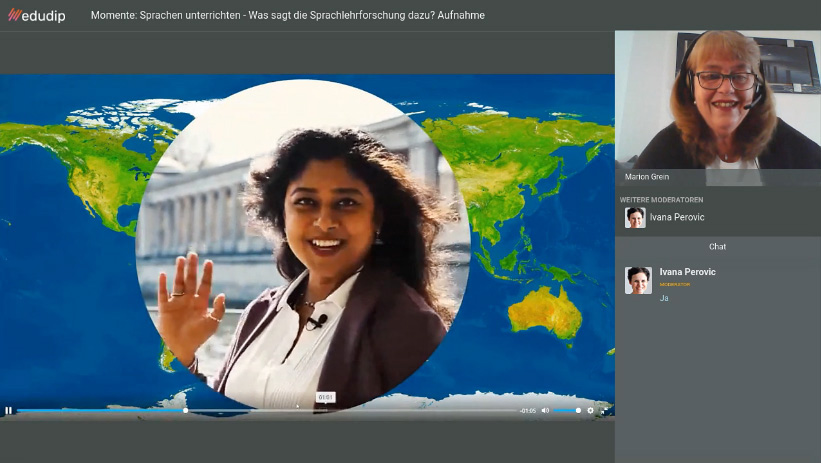This screenshot has height=463, width=821.
Task: Click the Moderator badge in chat
Action: tap(674, 284)
